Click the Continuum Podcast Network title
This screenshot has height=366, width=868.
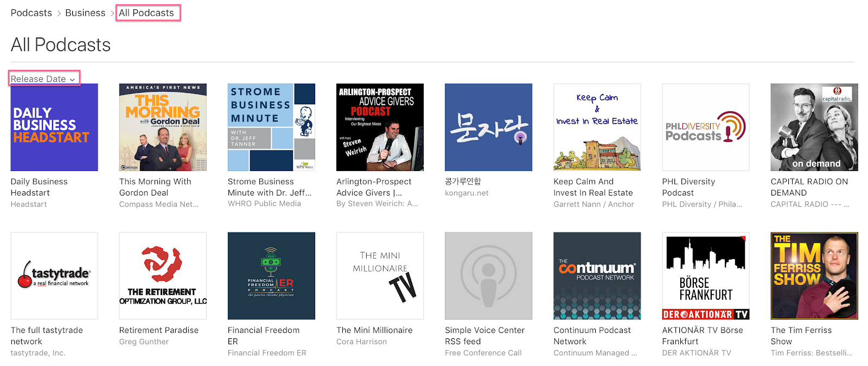(x=592, y=336)
